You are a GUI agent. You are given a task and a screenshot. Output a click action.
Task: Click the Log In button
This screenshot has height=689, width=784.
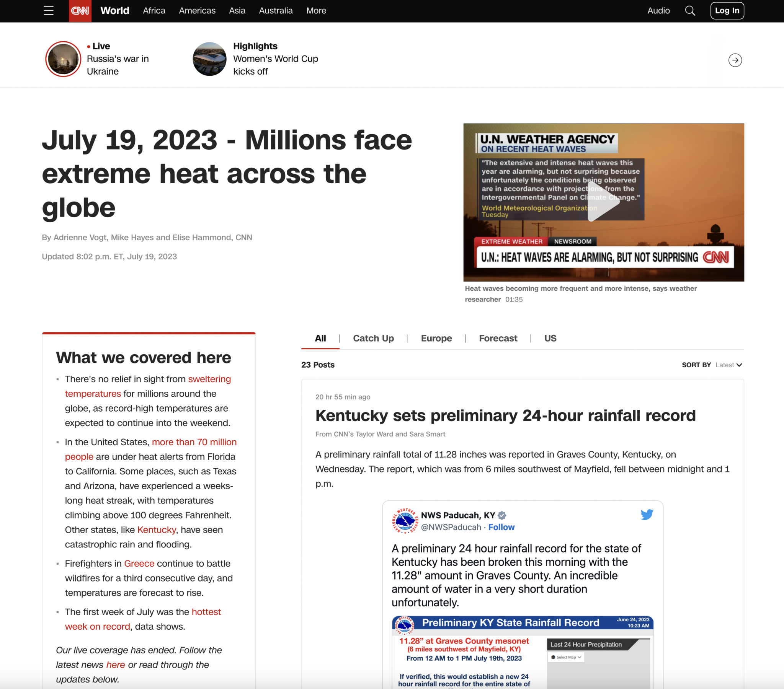pos(727,11)
